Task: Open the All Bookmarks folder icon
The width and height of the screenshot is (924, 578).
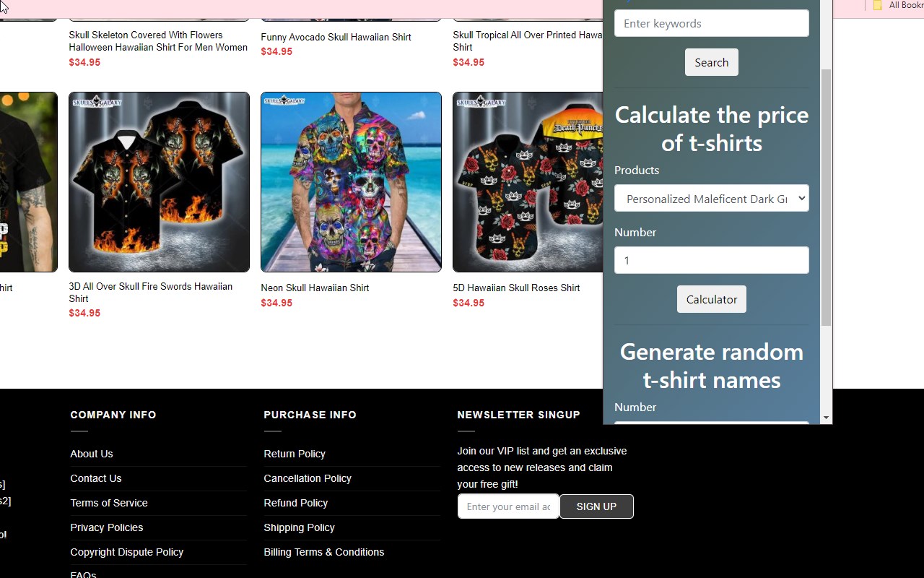Action: (878, 5)
